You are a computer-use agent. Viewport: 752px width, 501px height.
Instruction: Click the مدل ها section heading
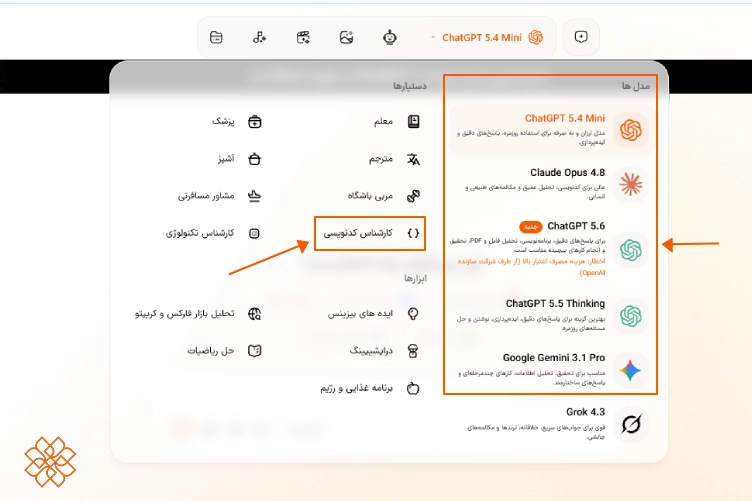click(635, 86)
